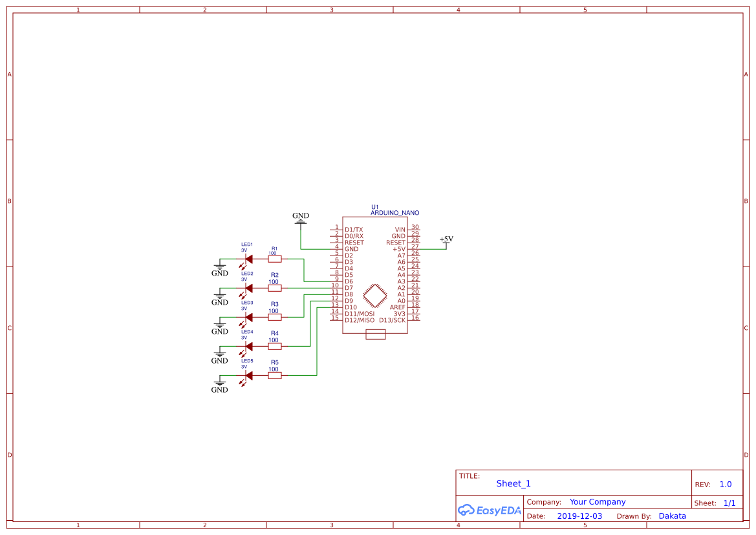Click the A0 pin label

(402, 301)
